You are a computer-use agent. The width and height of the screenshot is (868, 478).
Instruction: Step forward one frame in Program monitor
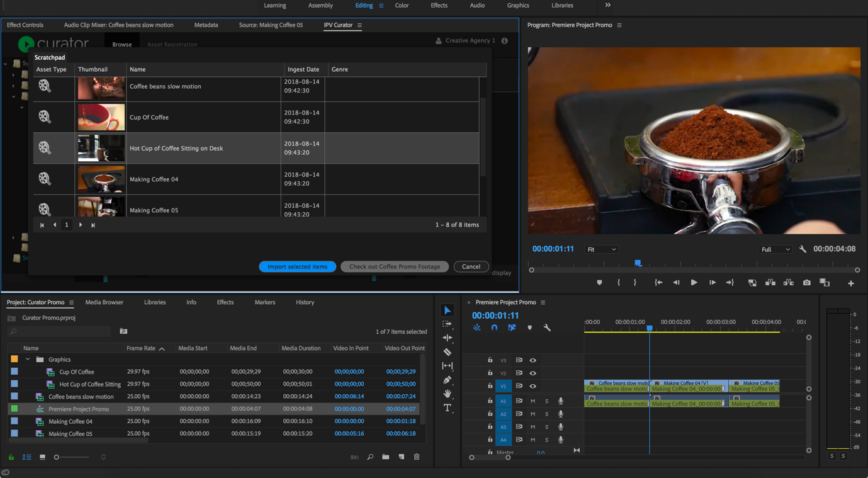point(712,283)
